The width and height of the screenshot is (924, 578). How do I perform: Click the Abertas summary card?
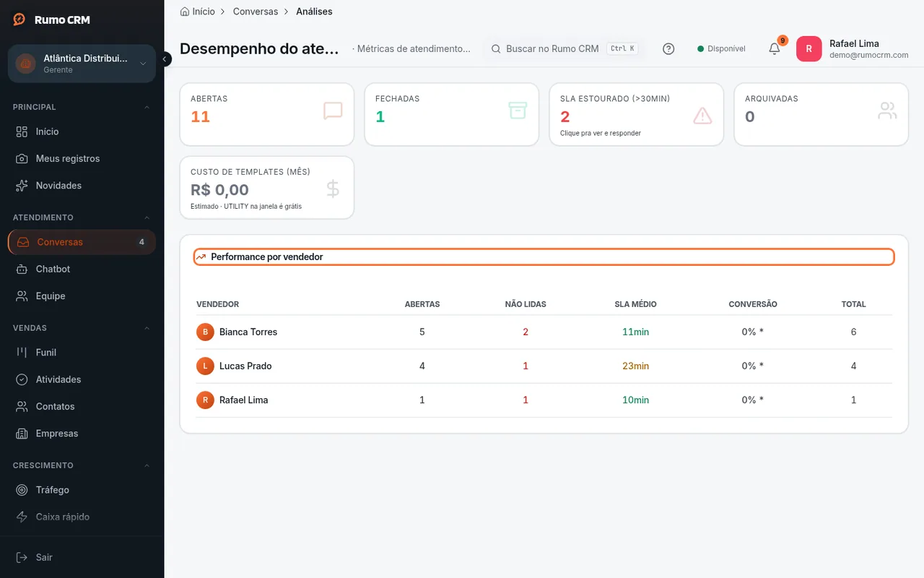coord(266,115)
